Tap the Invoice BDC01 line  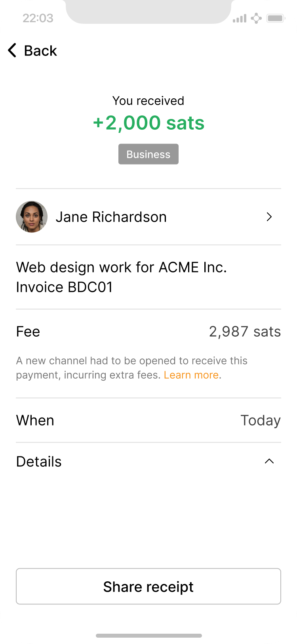[x=65, y=287]
